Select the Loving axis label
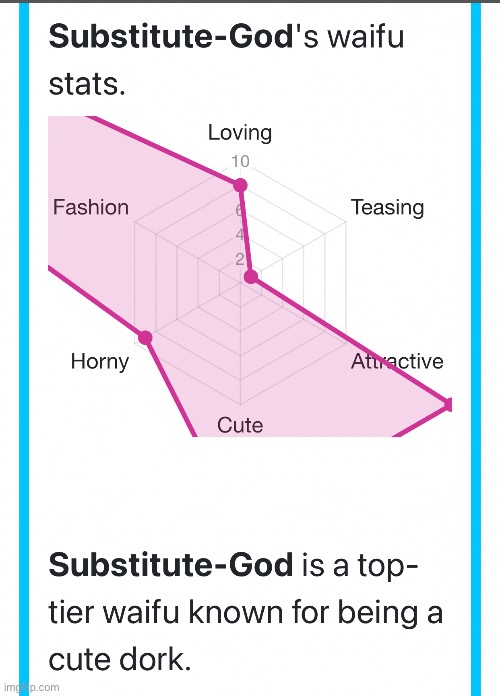Screen dimensions: 500x696 tap(240, 133)
